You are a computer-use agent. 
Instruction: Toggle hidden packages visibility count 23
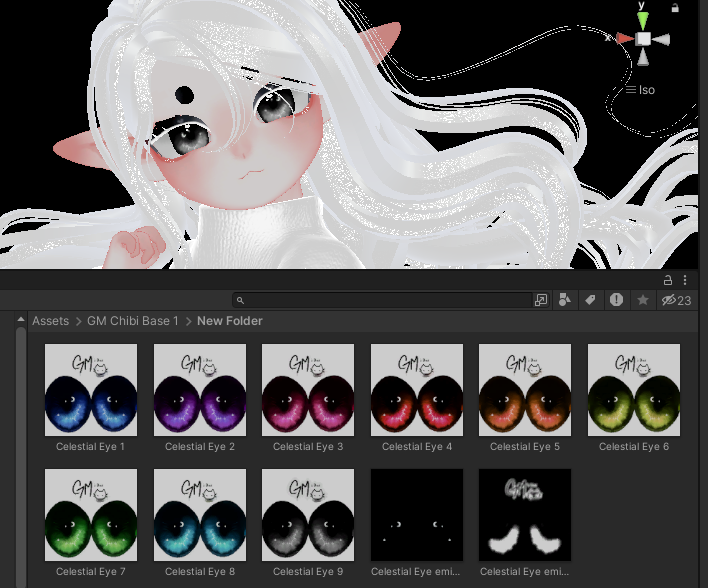point(676,300)
